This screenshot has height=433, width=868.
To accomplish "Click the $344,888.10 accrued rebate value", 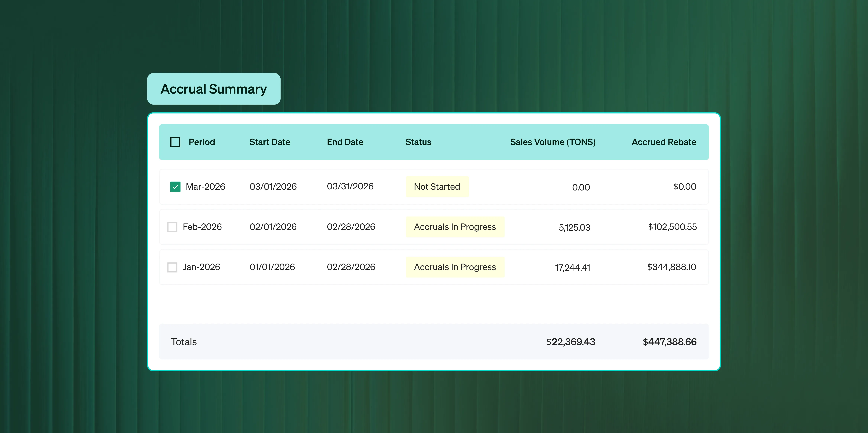I will coord(671,267).
